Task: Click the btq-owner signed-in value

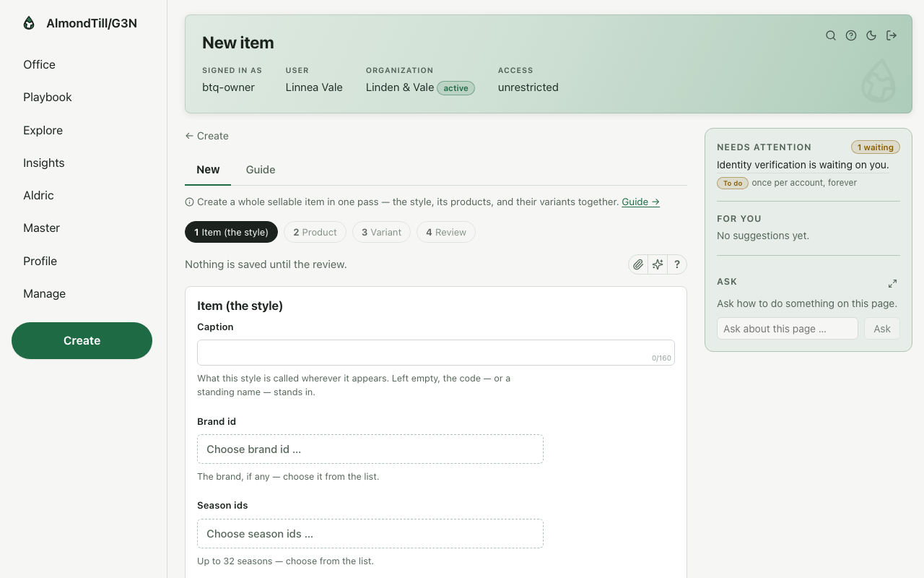Action: 228,87
